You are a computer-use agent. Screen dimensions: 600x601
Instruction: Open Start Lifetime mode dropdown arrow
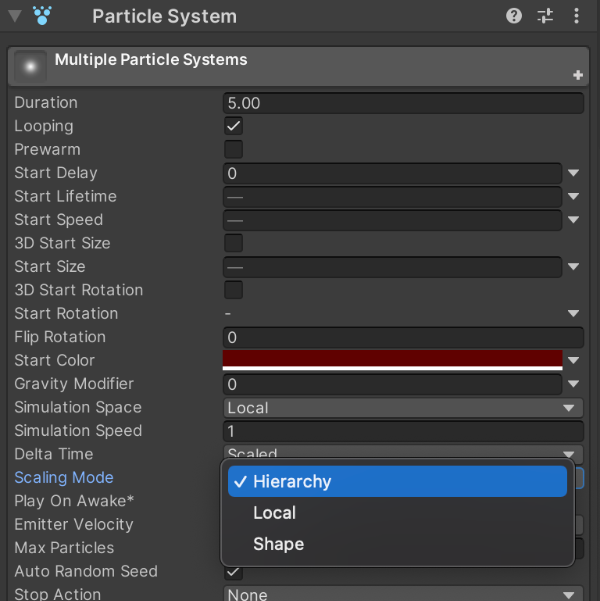point(574,197)
